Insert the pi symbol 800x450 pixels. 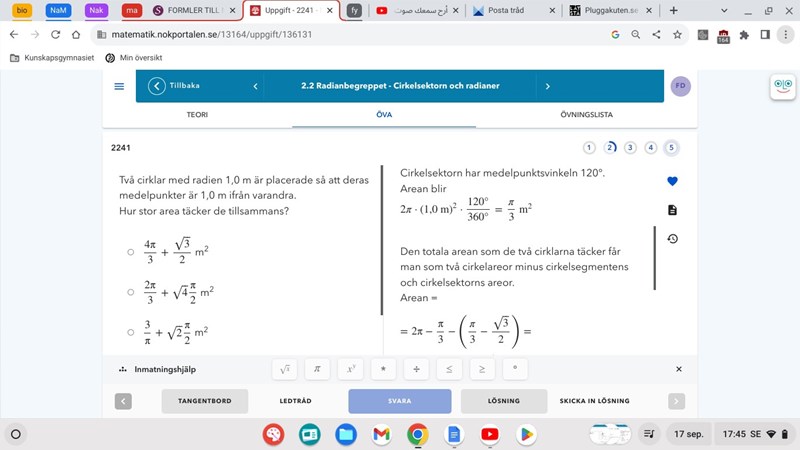point(317,369)
